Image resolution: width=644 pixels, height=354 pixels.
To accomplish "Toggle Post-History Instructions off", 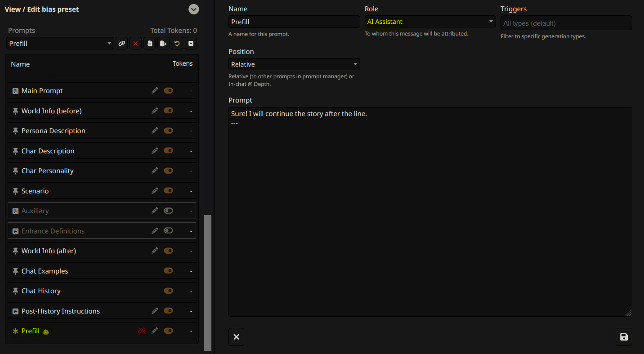I will pyautogui.click(x=169, y=311).
